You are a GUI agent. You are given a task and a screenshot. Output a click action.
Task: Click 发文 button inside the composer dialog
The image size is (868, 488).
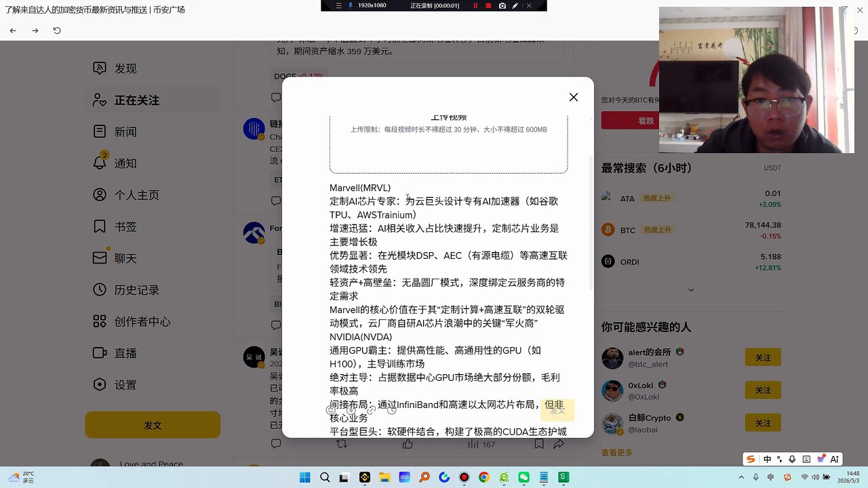coord(557,410)
